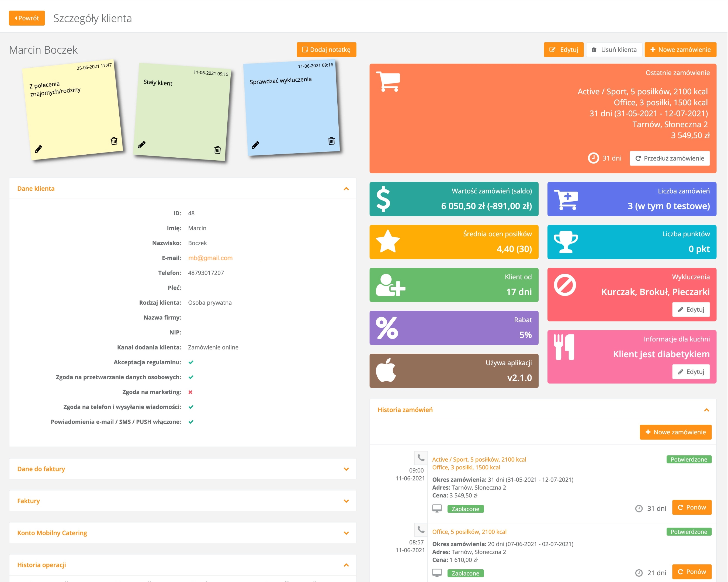Open 'Active / Sport, 5 posiłków, 2100 kcal' order link
This screenshot has height=582, width=728.
[x=479, y=459]
